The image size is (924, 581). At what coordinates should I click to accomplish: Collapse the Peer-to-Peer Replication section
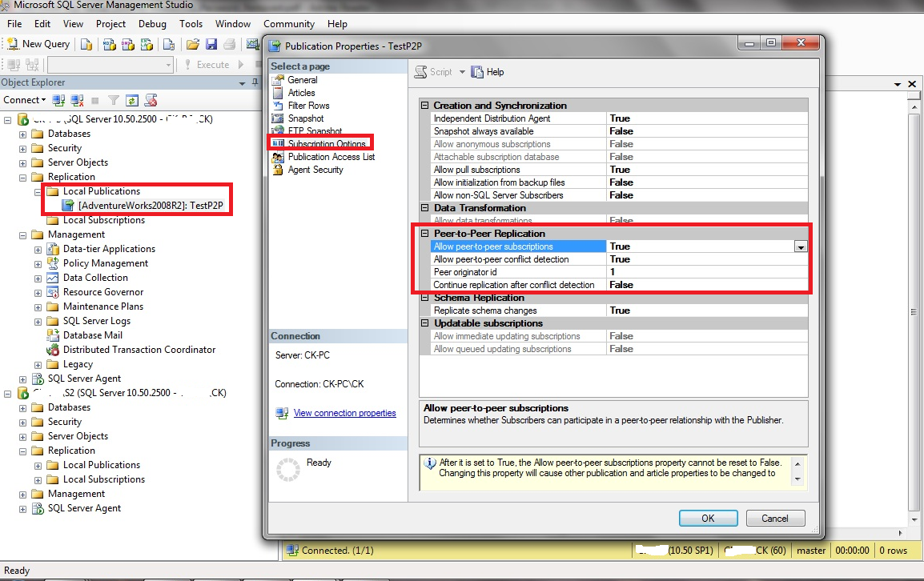click(x=424, y=233)
